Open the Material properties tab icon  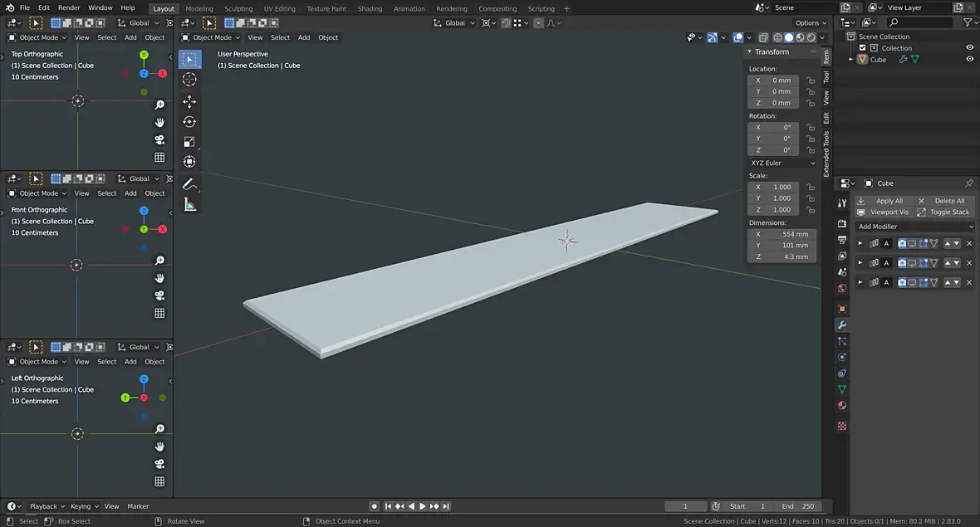842,405
